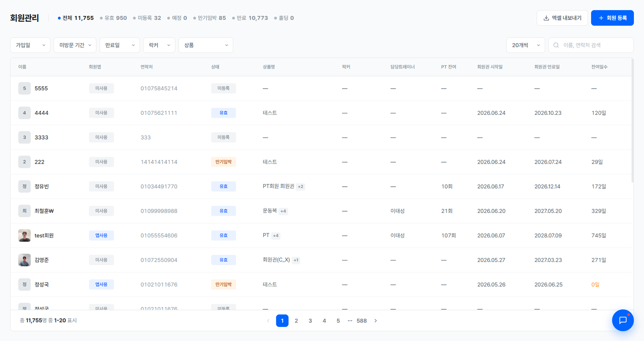Go to page 5

pos(338,321)
